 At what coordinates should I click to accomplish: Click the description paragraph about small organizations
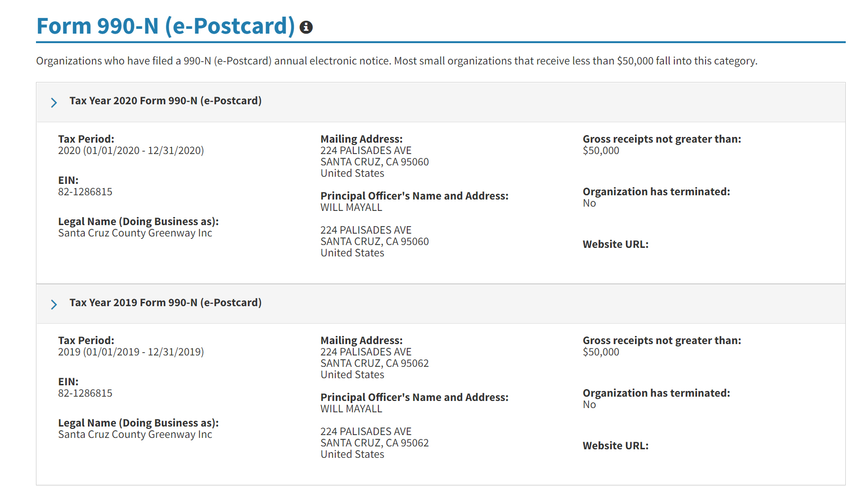396,61
